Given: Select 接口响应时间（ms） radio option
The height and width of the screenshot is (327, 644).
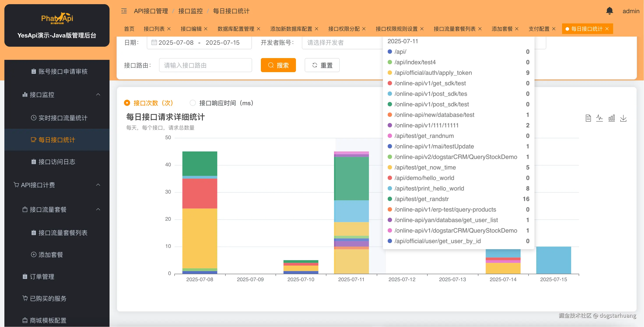Looking at the screenshot, I should [193, 103].
